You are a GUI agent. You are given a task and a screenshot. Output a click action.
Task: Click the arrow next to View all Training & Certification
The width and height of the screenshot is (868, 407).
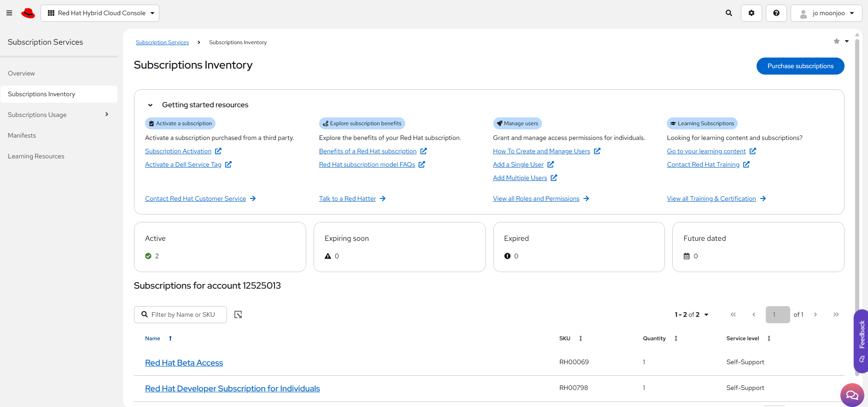pos(763,198)
